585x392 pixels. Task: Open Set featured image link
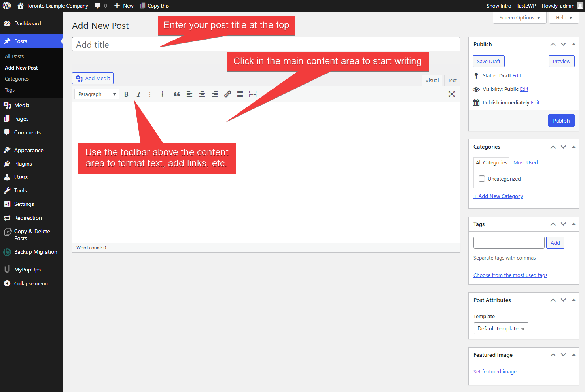point(494,371)
